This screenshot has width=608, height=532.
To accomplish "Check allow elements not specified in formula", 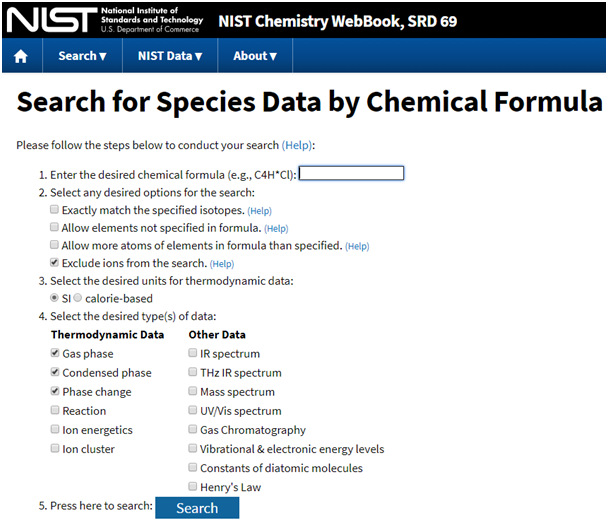I will coord(55,228).
